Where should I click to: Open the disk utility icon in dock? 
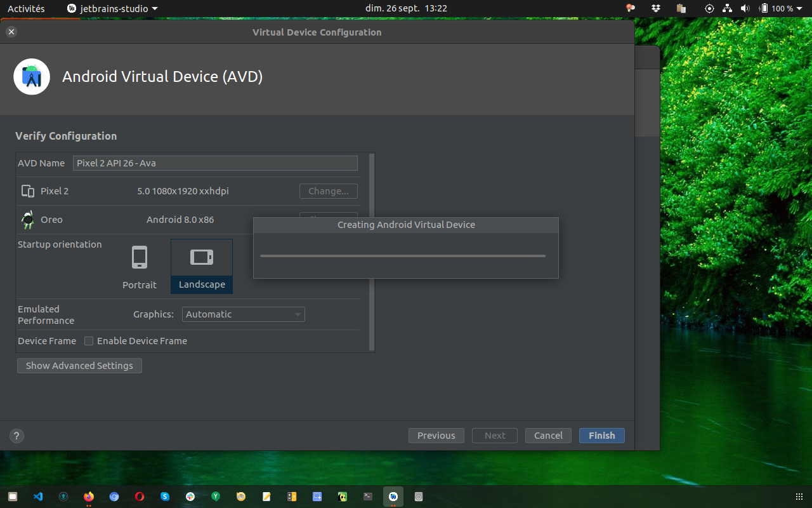[419, 497]
